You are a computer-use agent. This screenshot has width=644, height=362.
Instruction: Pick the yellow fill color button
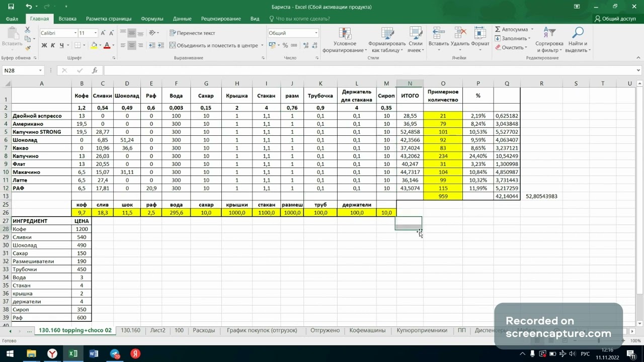point(94,45)
